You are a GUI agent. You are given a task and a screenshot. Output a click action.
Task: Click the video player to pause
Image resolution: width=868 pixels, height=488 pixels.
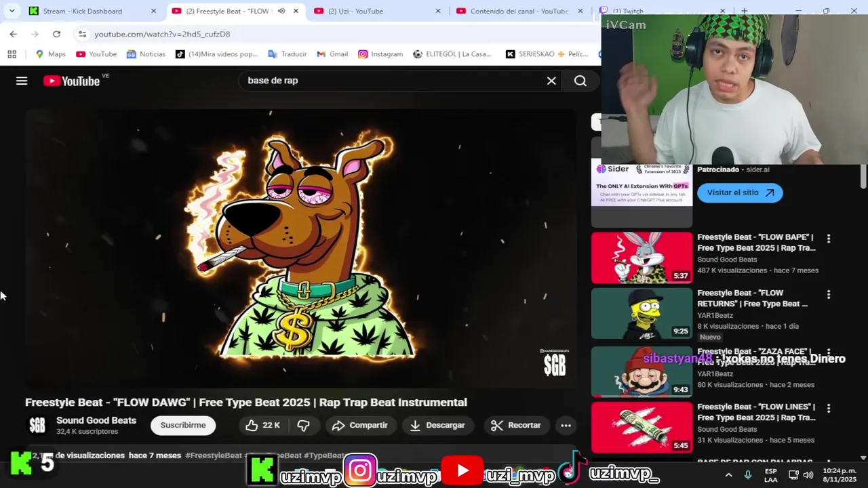[300, 249]
